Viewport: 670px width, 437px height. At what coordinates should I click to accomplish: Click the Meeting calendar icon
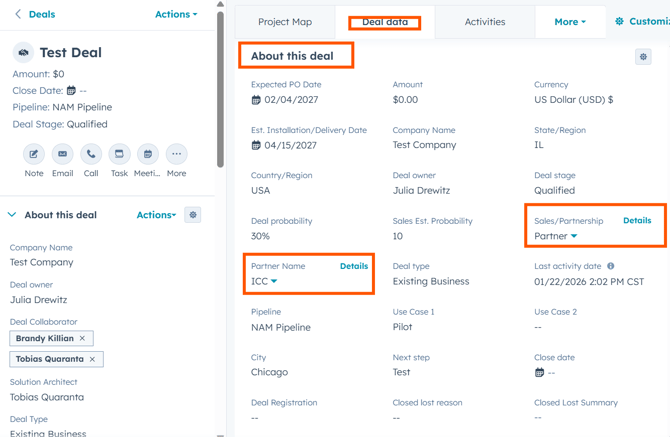(x=148, y=154)
